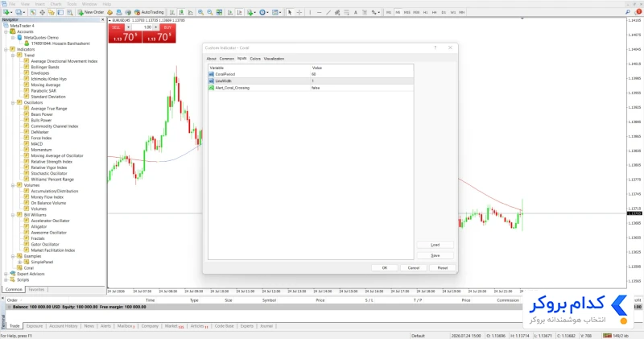Select the Fibonacci Retracement tool

346,12
